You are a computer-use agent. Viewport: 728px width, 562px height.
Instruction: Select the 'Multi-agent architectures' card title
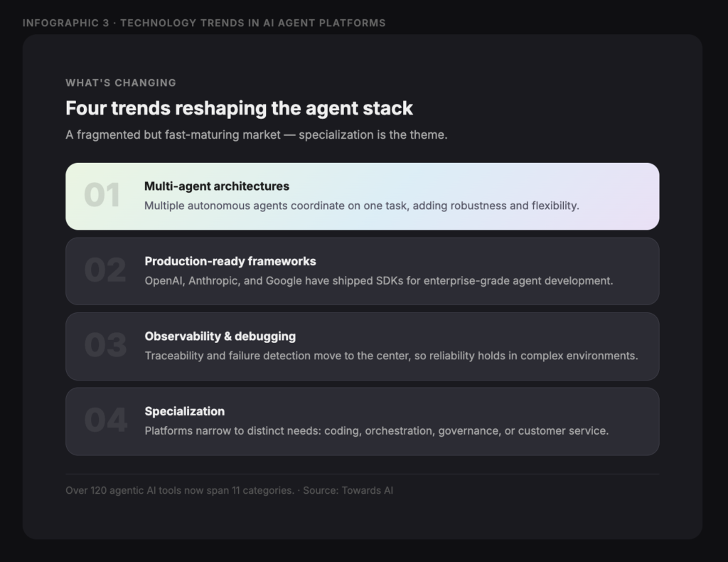(217, 186)
